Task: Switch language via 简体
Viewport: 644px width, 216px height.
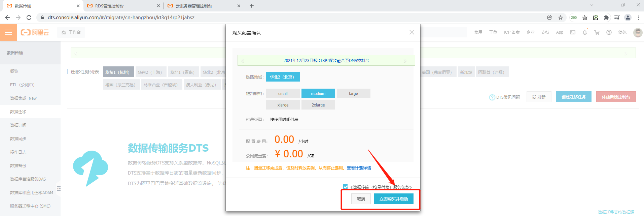Action: tap(622, 32)
